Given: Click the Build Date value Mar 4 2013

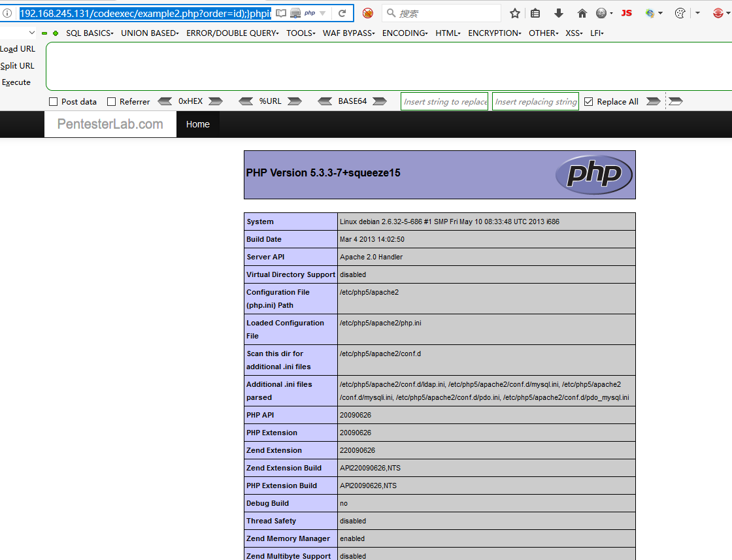Looking at the screenshot, I should tap(372, 239).
